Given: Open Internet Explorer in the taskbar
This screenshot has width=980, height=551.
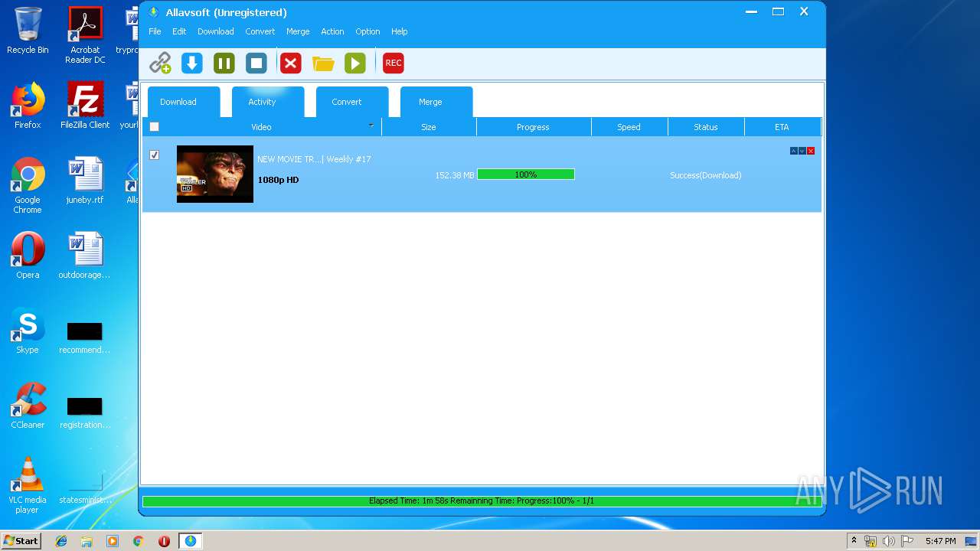Looking at the screenshot, I should [x=61, y=541].
